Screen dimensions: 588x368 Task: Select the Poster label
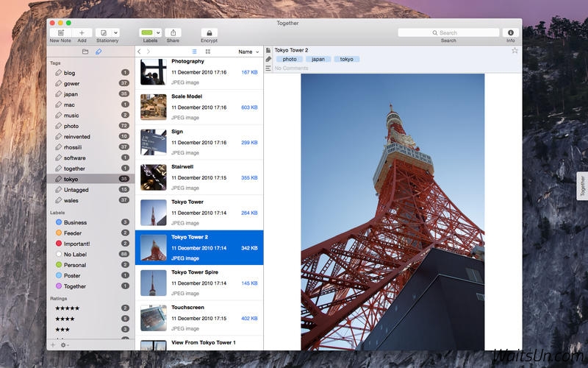pyautogui.click(x=90, y=275)
